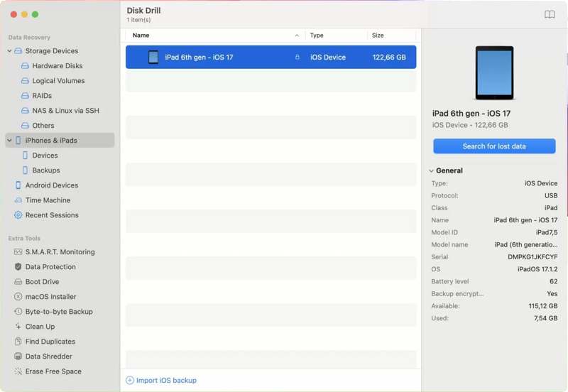Click the Type column header

point(317,35)
